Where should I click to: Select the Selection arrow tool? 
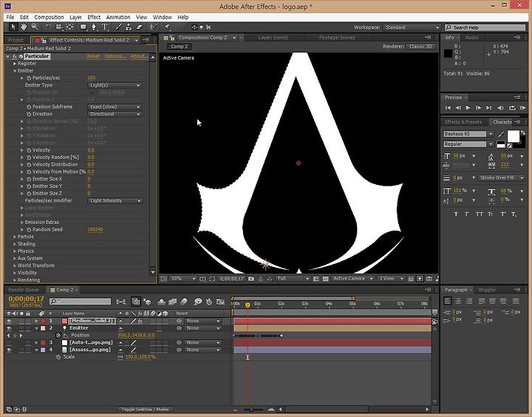pos(13,27)
